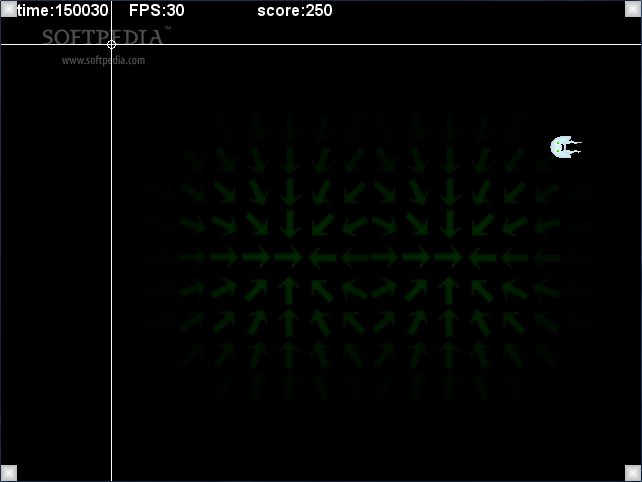Click the bottom-right corner square button

coord(633,473)
